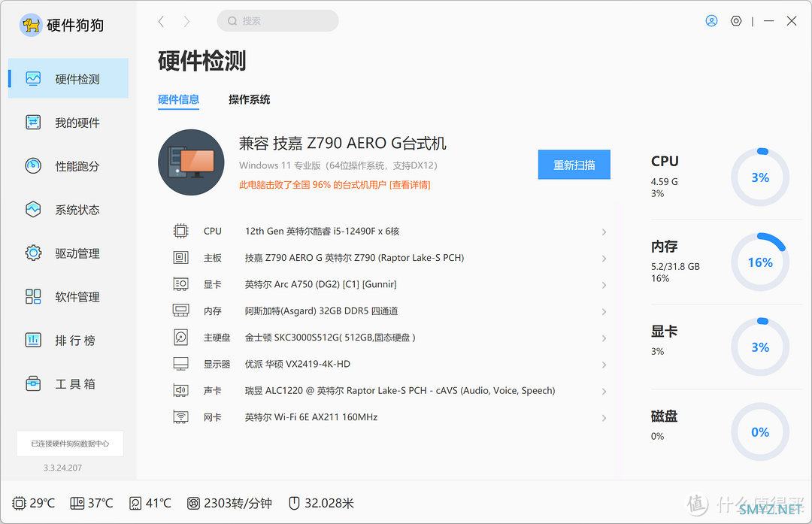Click the 性能跑分 gauge icon

tap(33, 165)
